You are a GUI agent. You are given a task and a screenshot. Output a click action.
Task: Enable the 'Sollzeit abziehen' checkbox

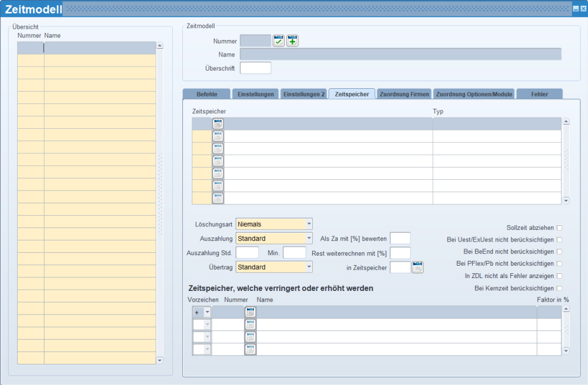[x=560, y=227]
